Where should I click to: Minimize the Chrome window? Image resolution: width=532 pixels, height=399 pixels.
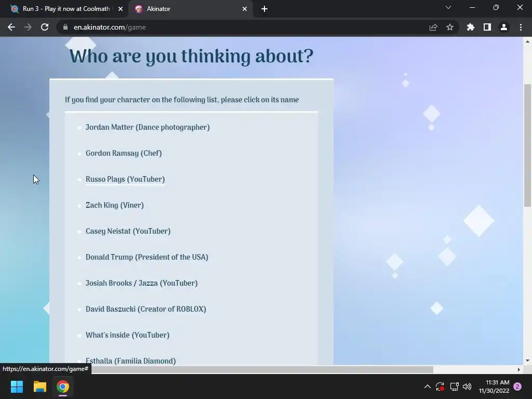pos(472,7)
